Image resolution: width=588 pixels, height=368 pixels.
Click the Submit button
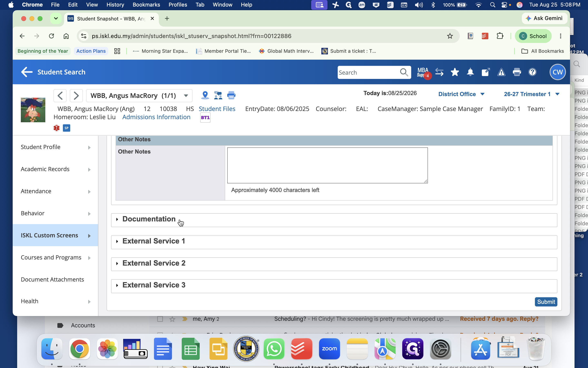point(546,302)
